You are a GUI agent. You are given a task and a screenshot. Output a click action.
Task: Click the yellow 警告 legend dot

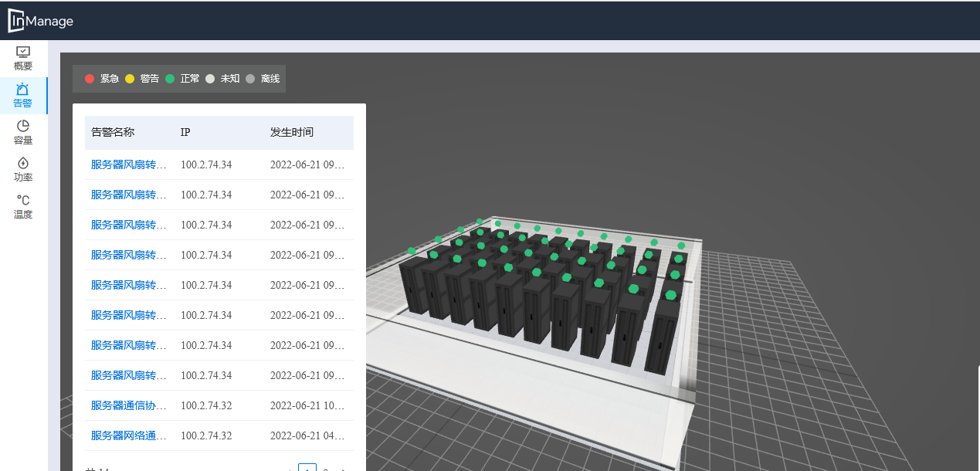click(x=130, y=79)
